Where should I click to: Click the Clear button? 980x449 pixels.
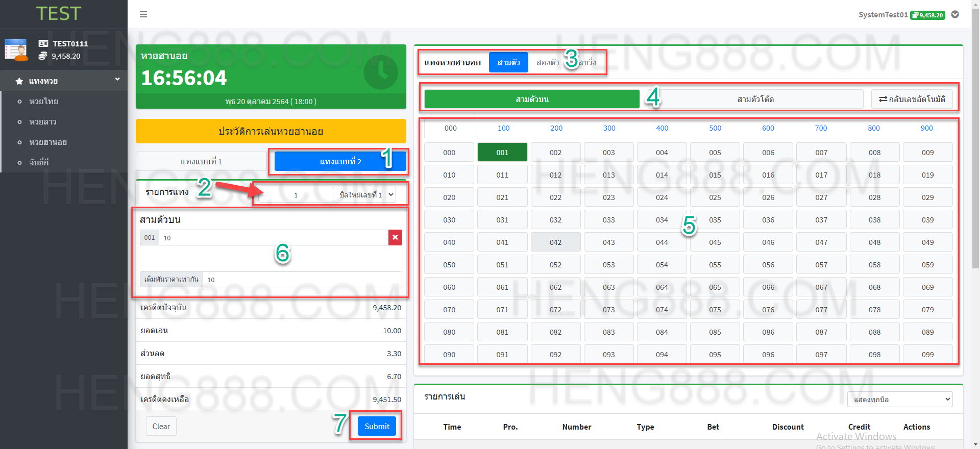tap(161, 427)
